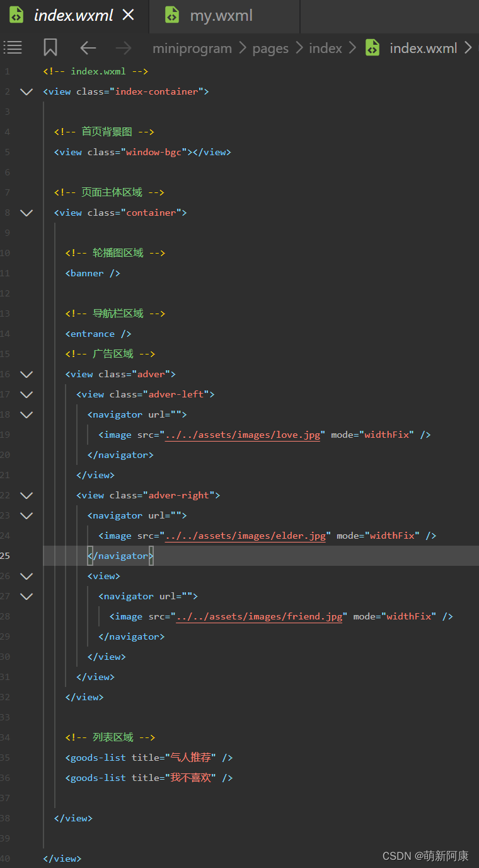Collapse the adver-left view at line 17
The height and width of the screenshot is (868, 479).
coord(26,394)
